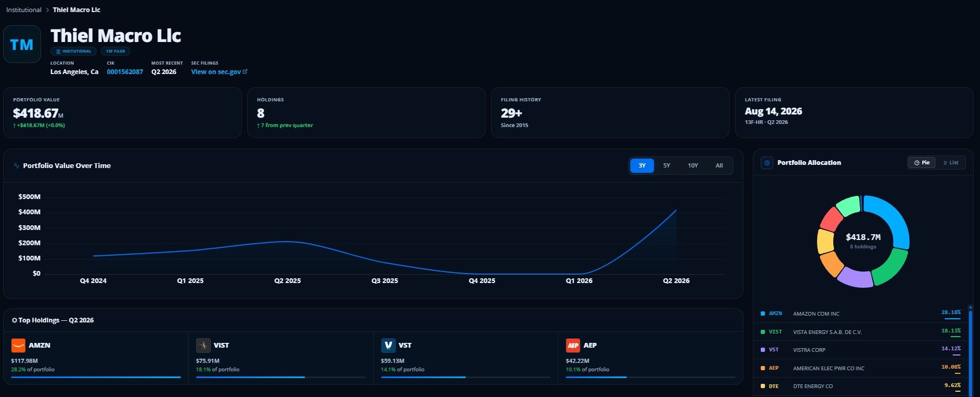Click the $42.22M AEP holding value
This screenshot has height=397, width=980.
[577, 361]
